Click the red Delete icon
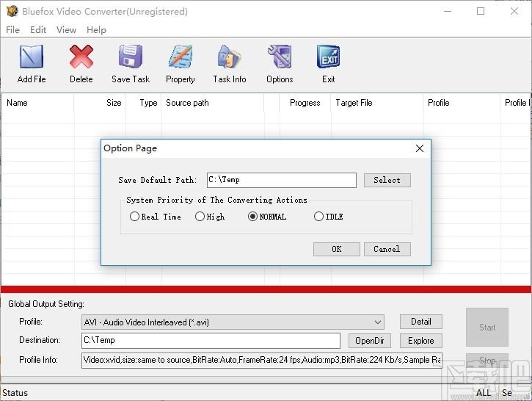532x401 pixels. 81,57
